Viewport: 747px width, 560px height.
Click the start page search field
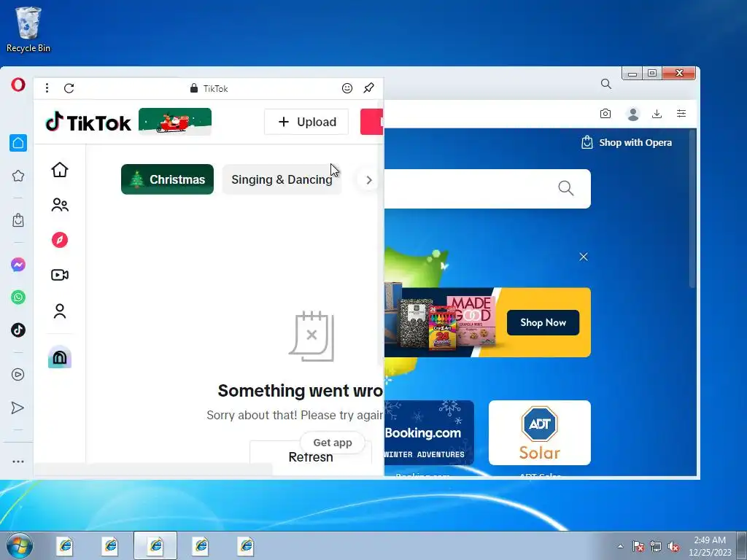point(487,189)
